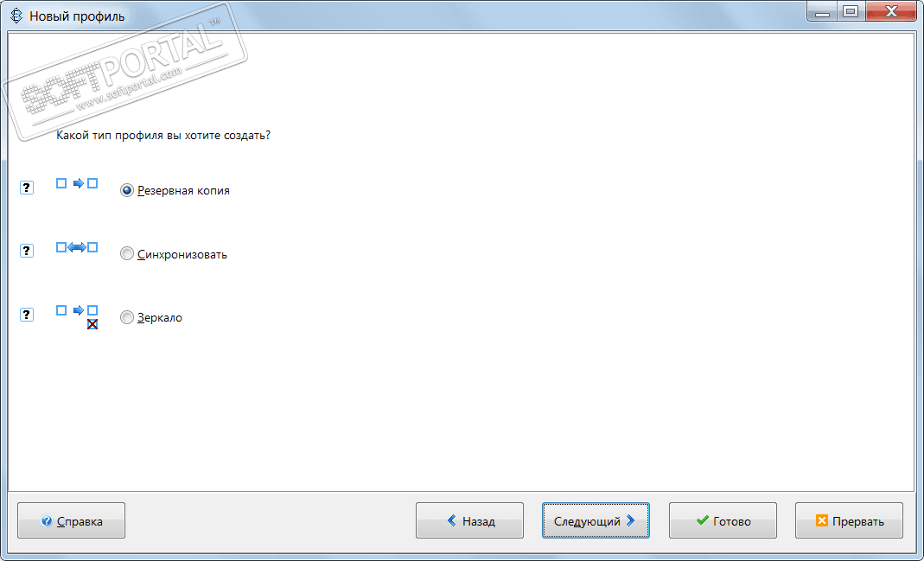Proceed with the Следующий button
Screen dimensions: 924x561
tap(596, 520)
